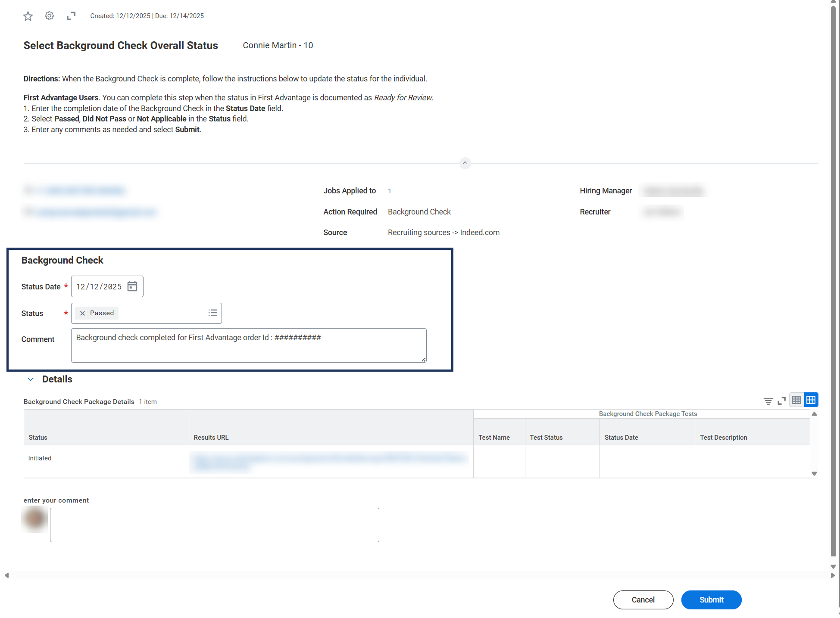Open the settings gear icon
The width and height of the screenshot is (840, 618).
point(50,16)
